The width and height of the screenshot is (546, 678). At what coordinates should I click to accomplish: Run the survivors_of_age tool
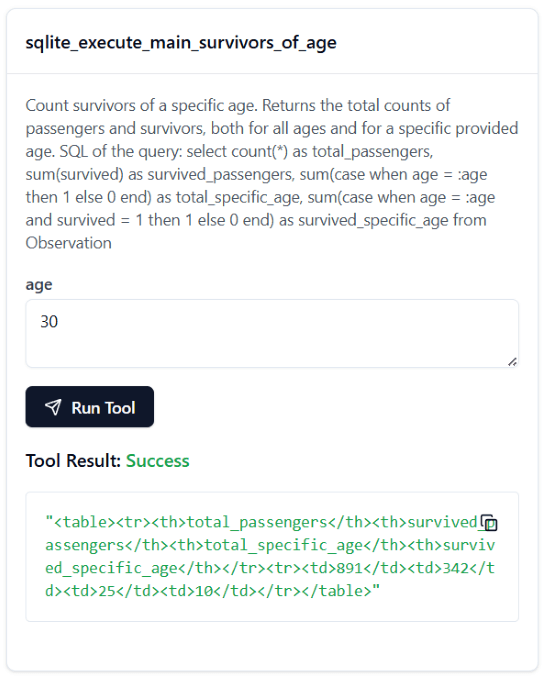89,407
